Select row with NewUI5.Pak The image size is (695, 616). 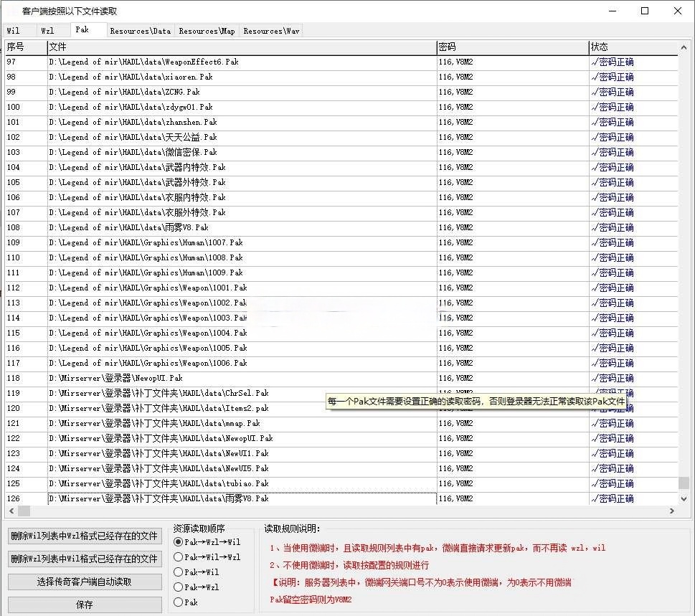341,469
